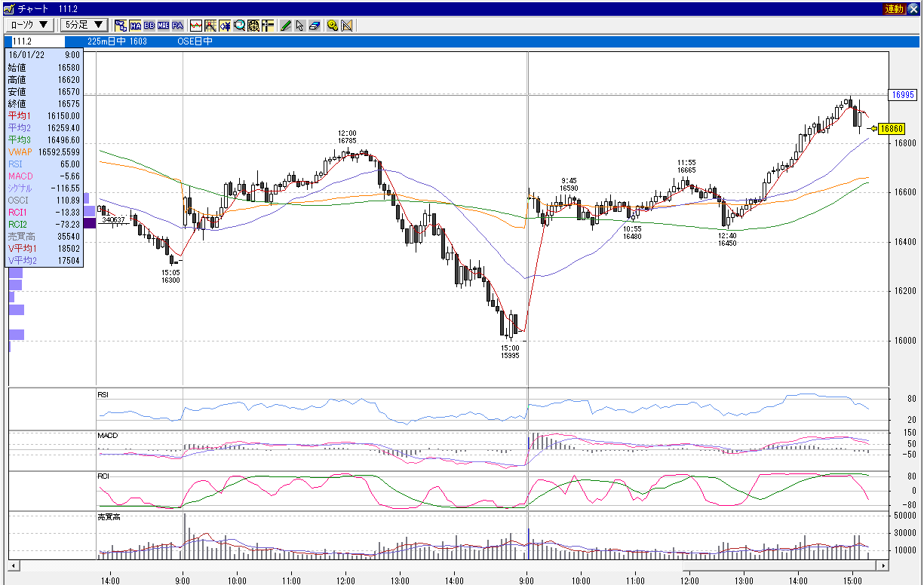Click the 平均2 value 16259.40
The image size is (924, 585).
click(63, 128)
